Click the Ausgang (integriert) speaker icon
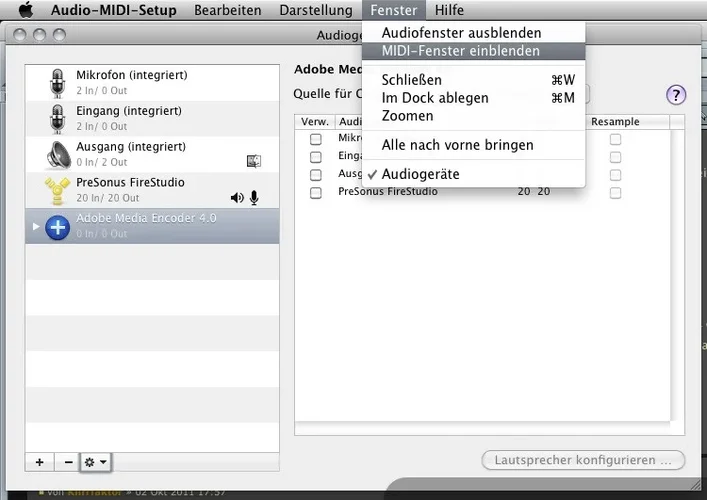The height and width of the screenshot is (500, 707). pyautogui.click(x=59, y=155)
